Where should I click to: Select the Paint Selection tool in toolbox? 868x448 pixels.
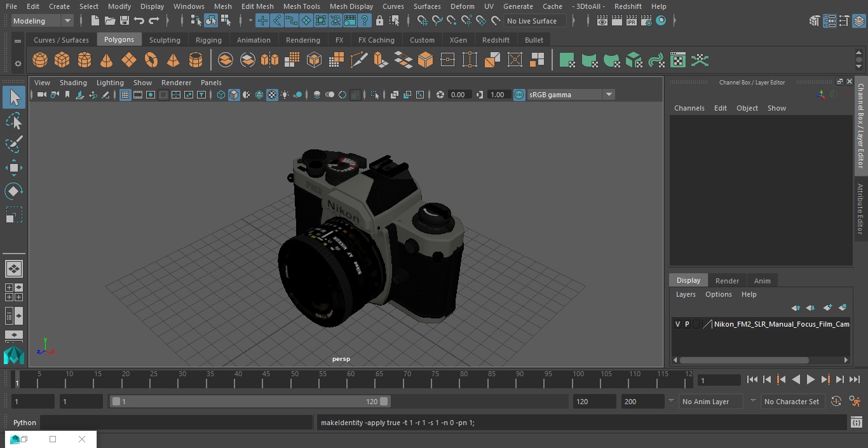[14, 144]
